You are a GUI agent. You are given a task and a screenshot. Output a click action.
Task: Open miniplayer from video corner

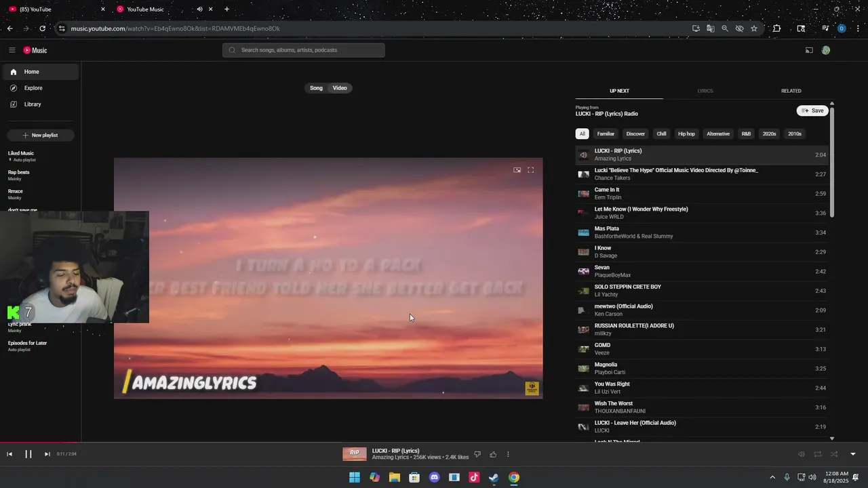[x=517, y=170]
